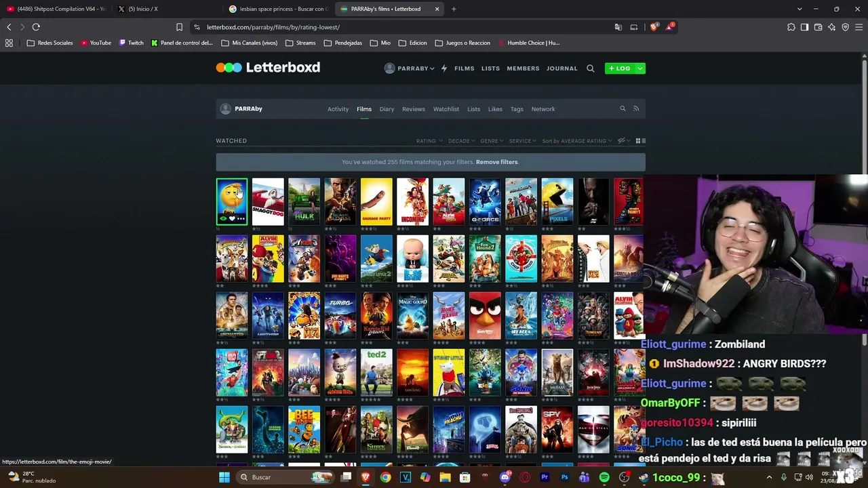
Task: Show hidden system tray icons
Action: pyautogui.click(x=769, y=477)
